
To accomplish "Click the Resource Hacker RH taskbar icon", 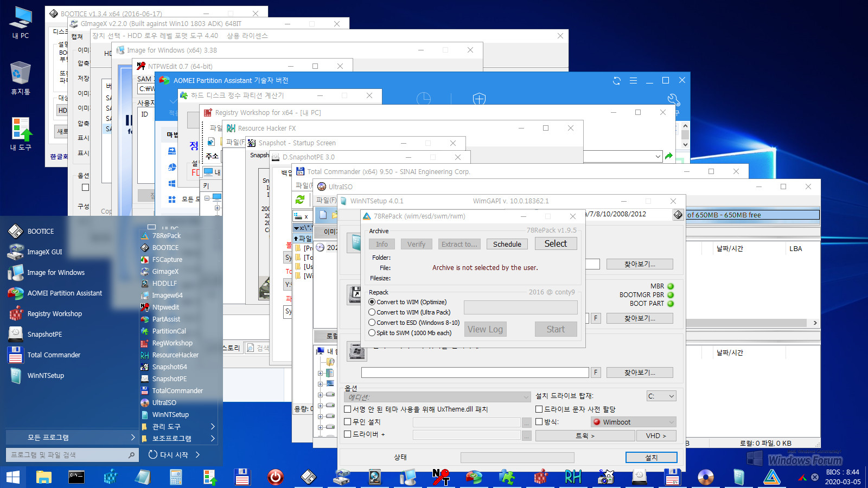I will pos(573,477).
